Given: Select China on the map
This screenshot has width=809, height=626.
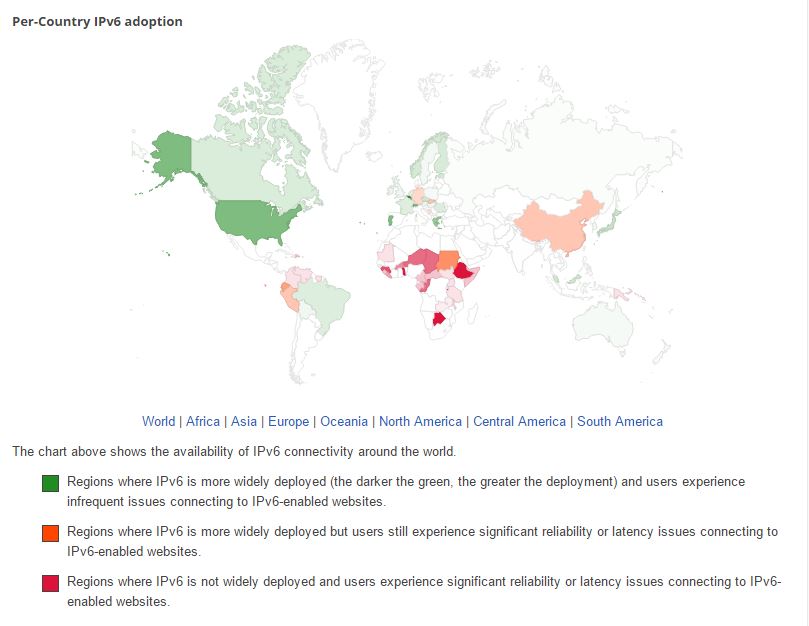Looking at the screenshot, I should pos(558,225).
